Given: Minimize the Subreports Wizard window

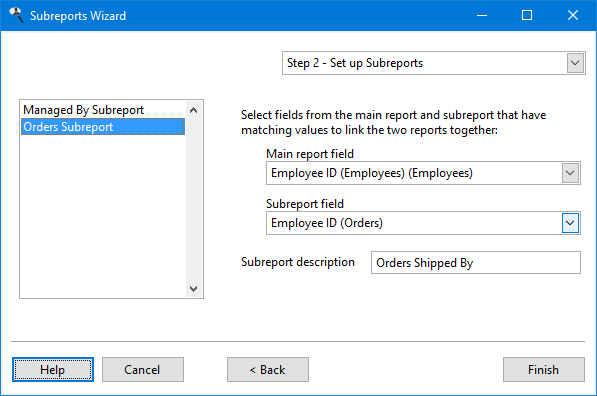Looking at the screenshot, I should [482, 15].
